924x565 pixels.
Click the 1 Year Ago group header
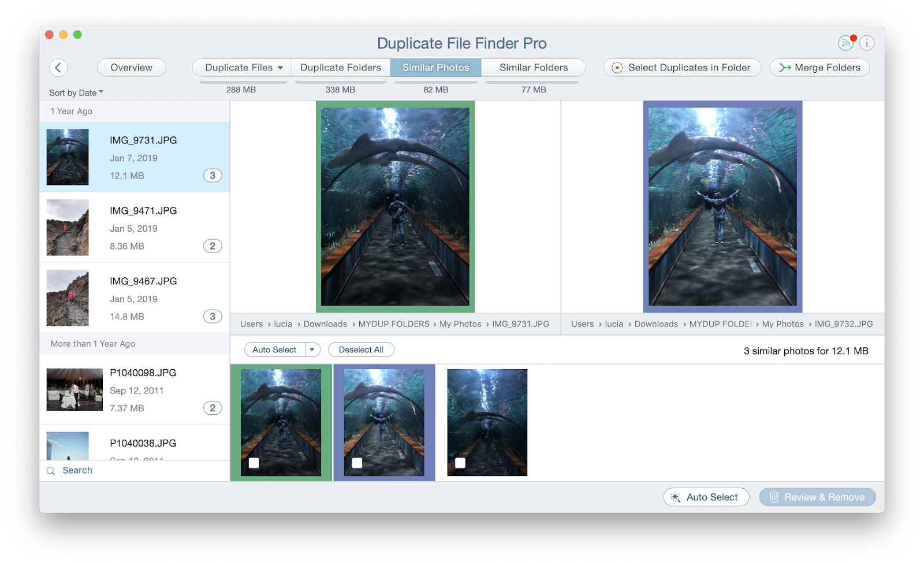click(x=135, y=111)
